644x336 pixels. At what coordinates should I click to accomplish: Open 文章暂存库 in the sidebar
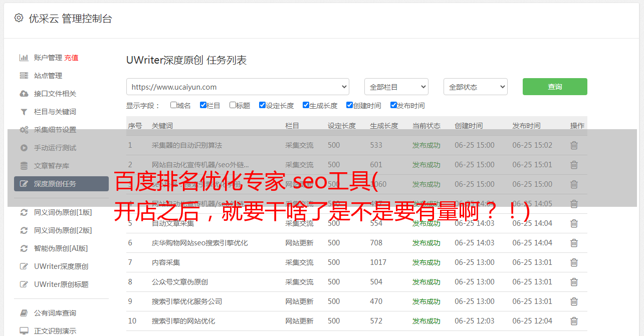[52, 166]
